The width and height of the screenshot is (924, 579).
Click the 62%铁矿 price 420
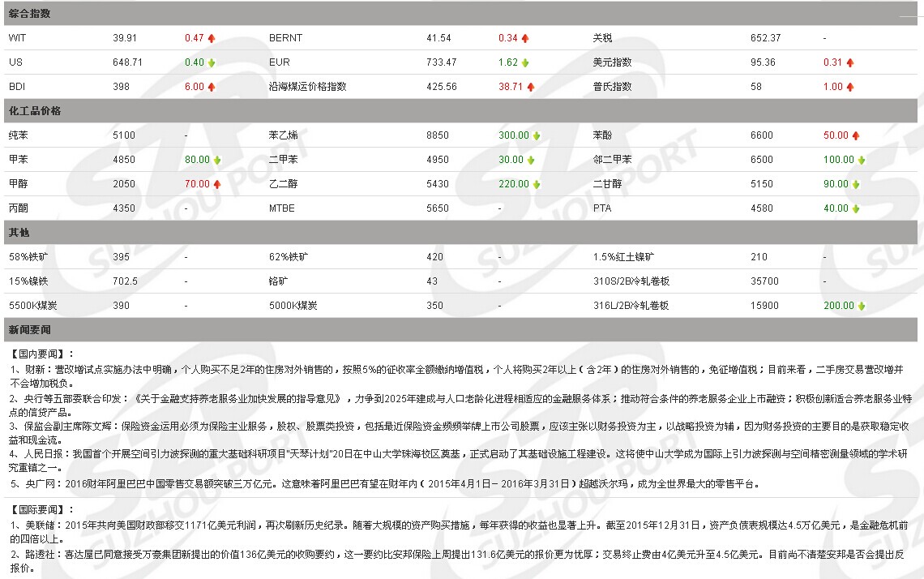pos(435,256)
